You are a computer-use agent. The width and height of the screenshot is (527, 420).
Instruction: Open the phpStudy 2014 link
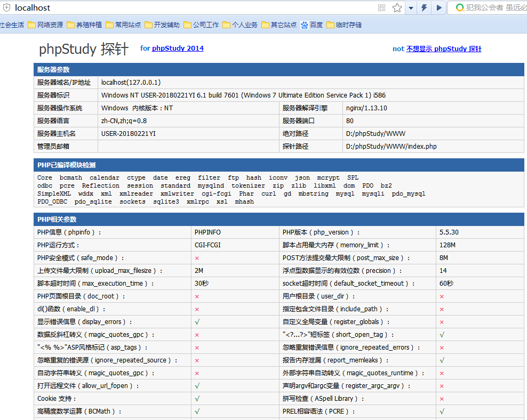(178, 48)
